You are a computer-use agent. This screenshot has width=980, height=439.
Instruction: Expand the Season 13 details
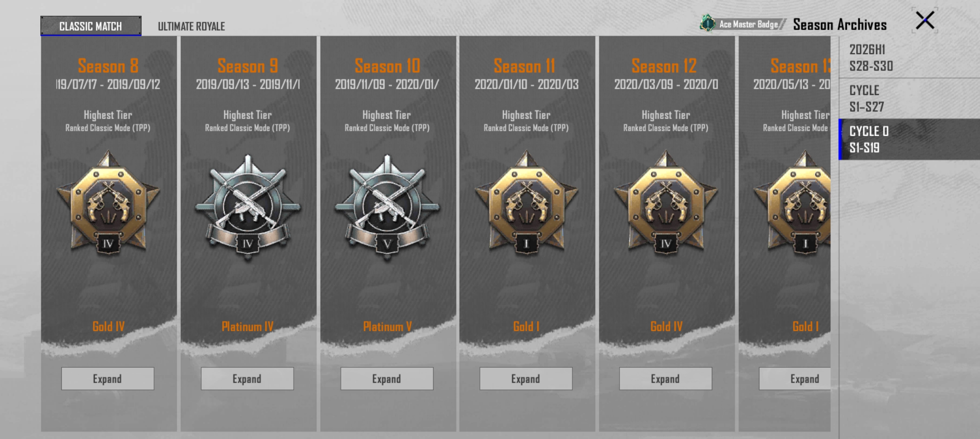pyautogui.click(x=795, y=379)
